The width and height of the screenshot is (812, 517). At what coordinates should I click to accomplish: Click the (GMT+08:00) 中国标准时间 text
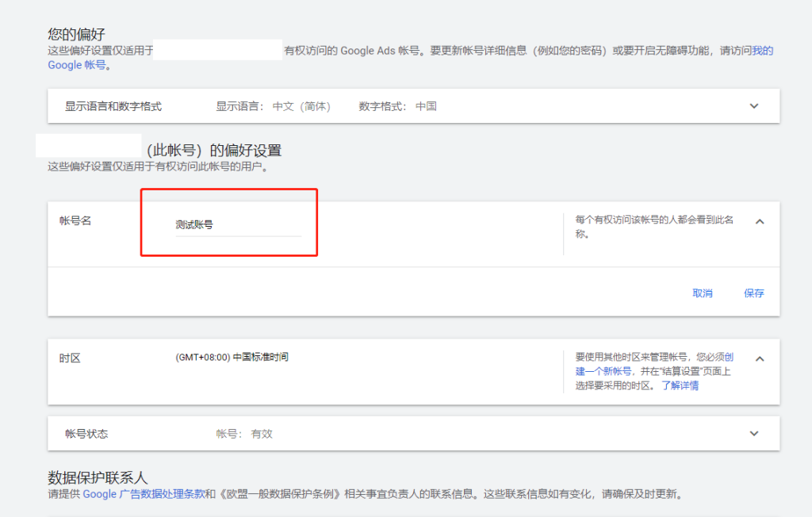[x=232, y=358]
